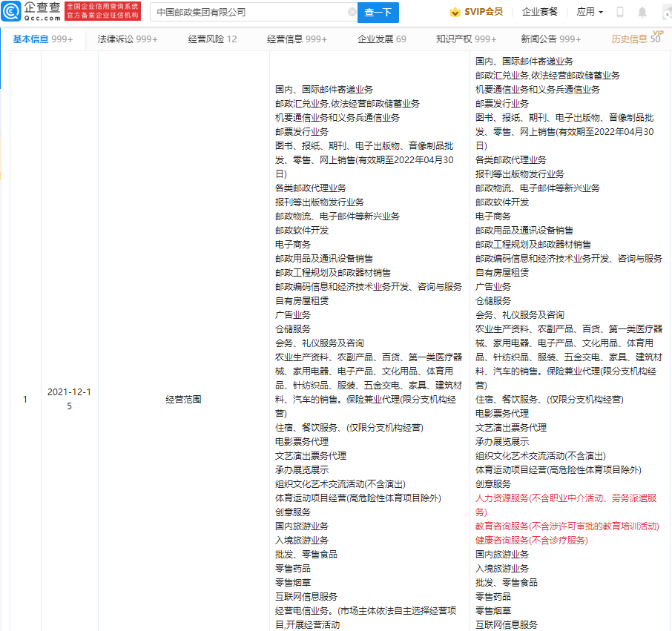This screenshot has width=672, height=631.
Task: Clear the search box with the X icon
Action: coord(352,12)
